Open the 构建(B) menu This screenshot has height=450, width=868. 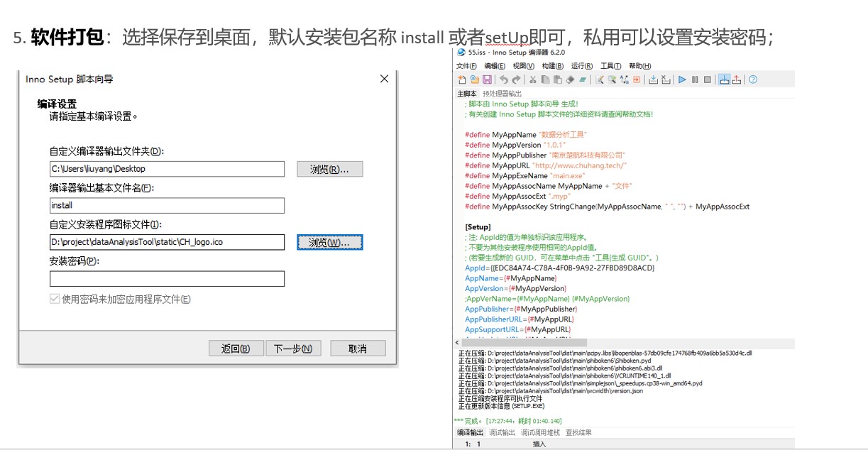[x=553, y=66]
